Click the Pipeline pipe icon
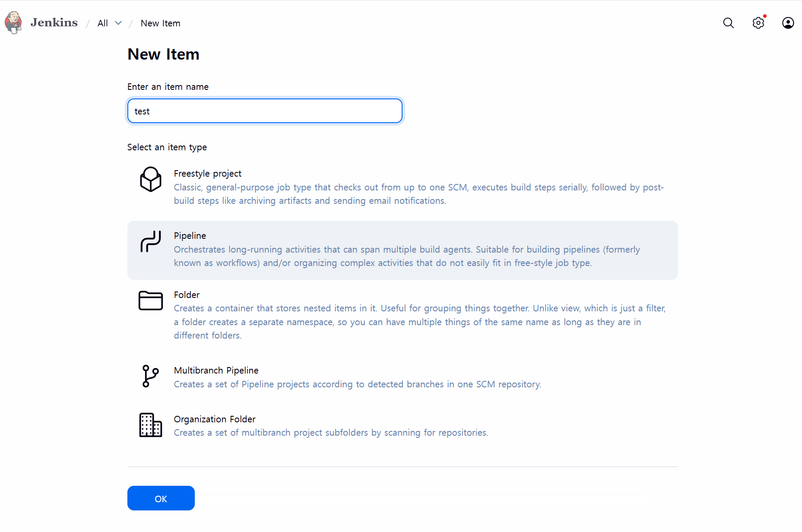This screenshot has width=802, height=532. pos(151,241)
